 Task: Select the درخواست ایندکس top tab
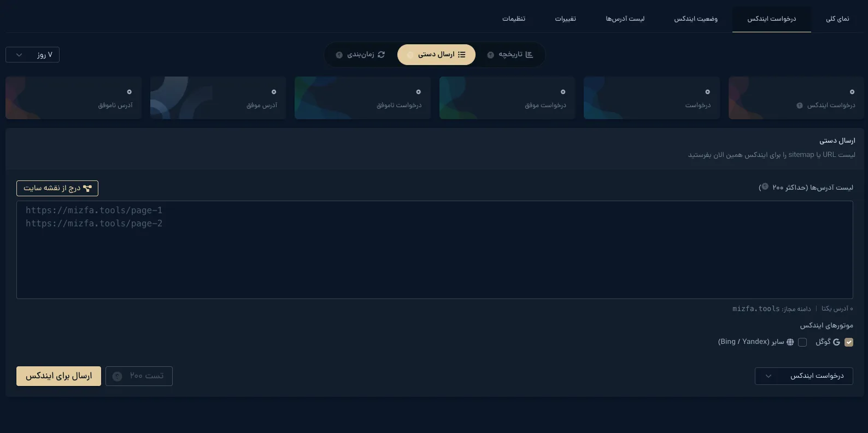click(x=772, y=19)
